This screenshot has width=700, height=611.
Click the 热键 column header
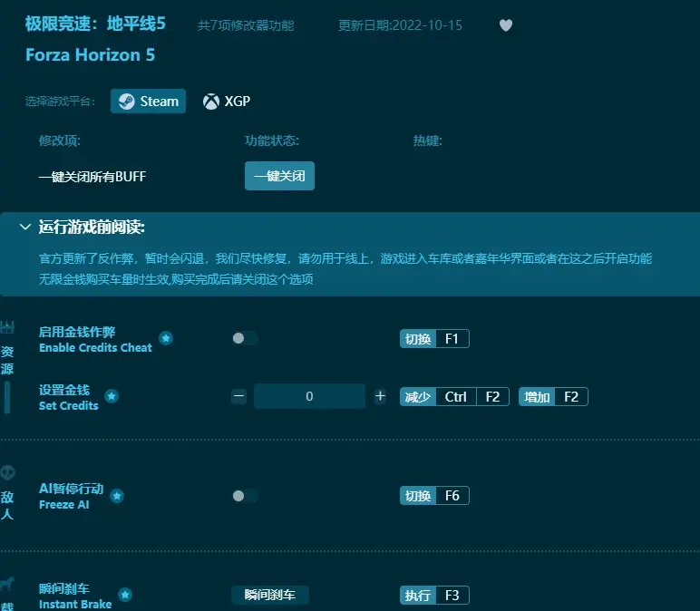coord(428,141)
